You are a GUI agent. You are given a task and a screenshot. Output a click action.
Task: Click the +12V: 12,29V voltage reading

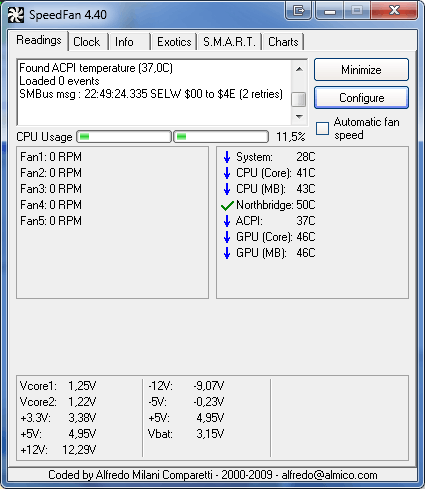tap(58, 450)
